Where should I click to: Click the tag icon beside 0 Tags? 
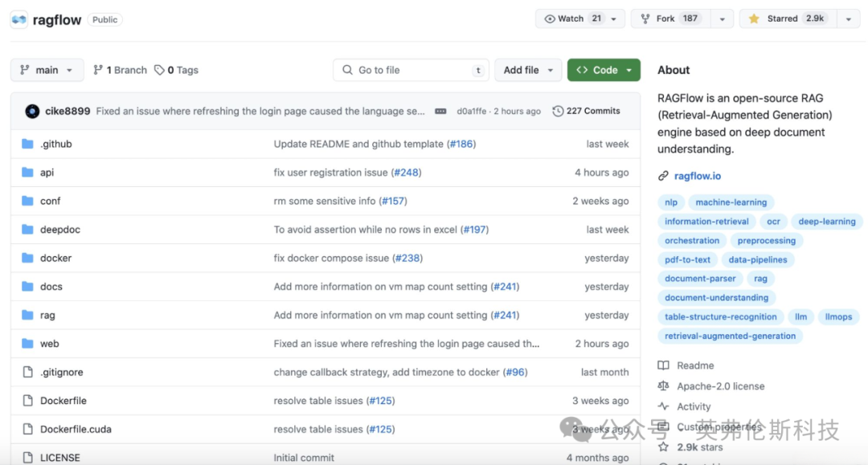point(159,70)
